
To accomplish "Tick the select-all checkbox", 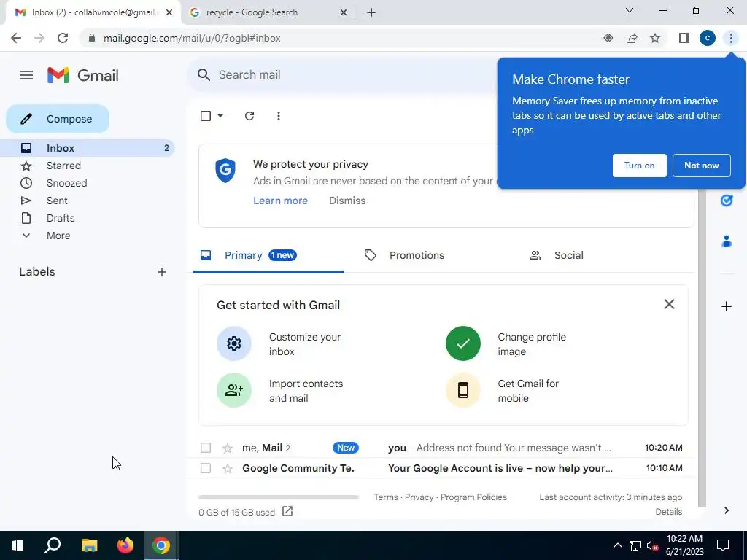I will point(206,116).
